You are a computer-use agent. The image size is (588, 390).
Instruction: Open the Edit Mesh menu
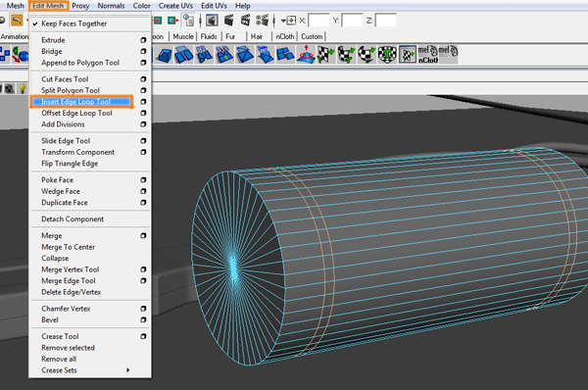[48, 6]
